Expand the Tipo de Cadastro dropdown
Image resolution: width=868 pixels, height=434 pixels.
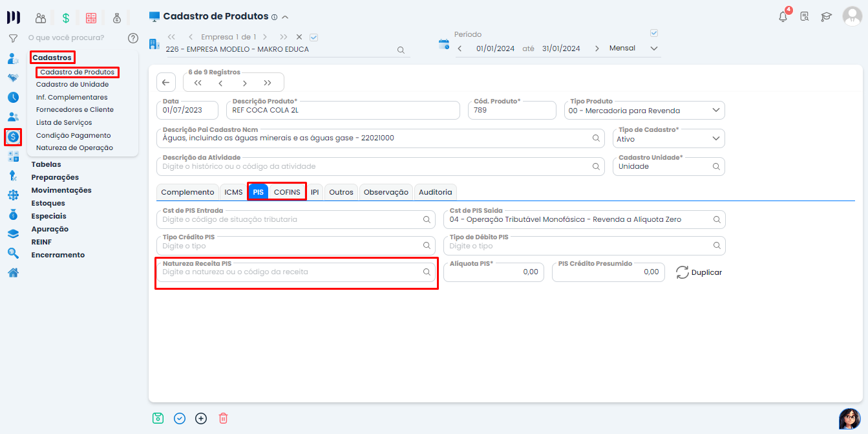click(x=715, y=138)
